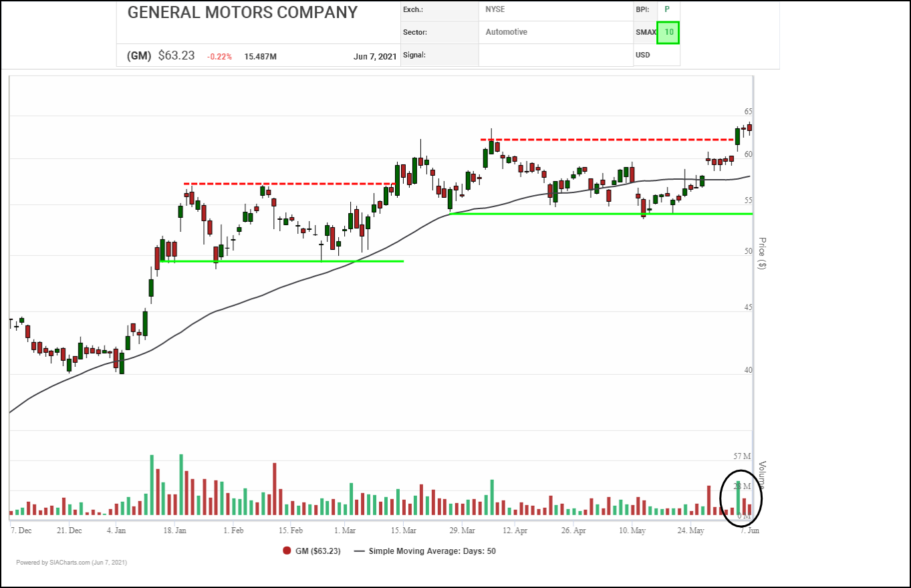Viewport: 911px width, 588px height.
Task: Click the BPI value P
Action: coord(666,9)
